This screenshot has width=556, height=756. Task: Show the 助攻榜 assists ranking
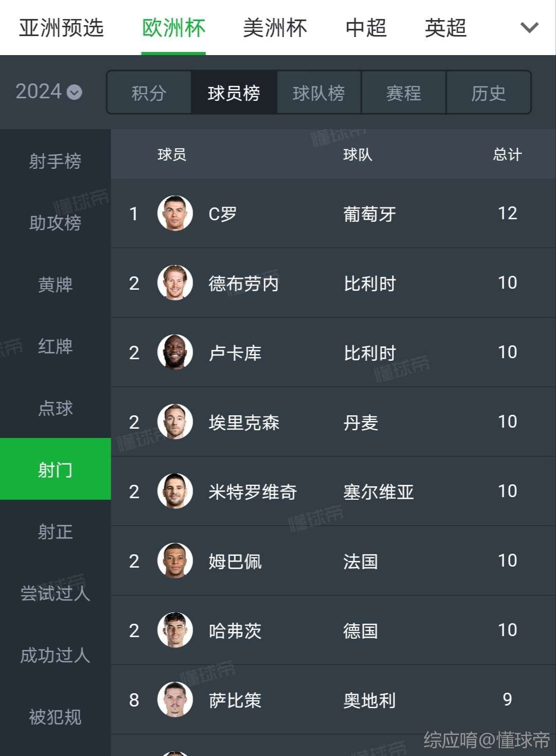(x=55, y=222)
